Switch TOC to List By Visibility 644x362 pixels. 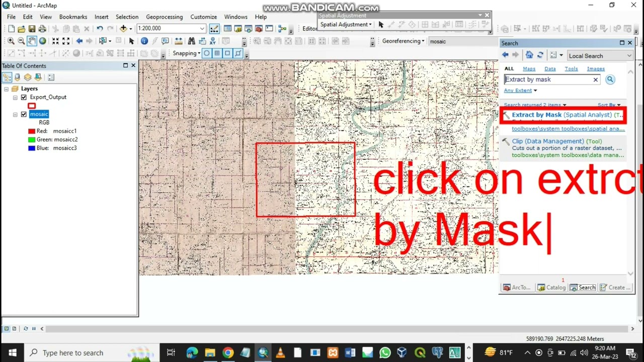point(28,77)
